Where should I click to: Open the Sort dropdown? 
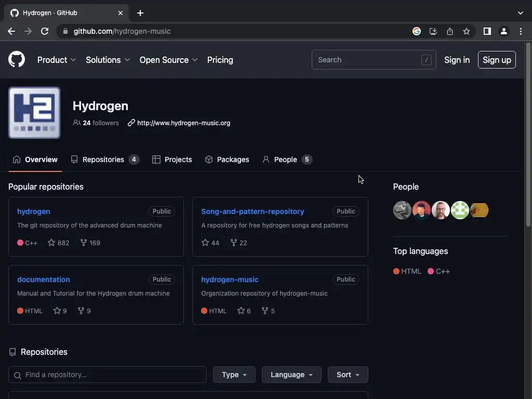tap(348, 375)
